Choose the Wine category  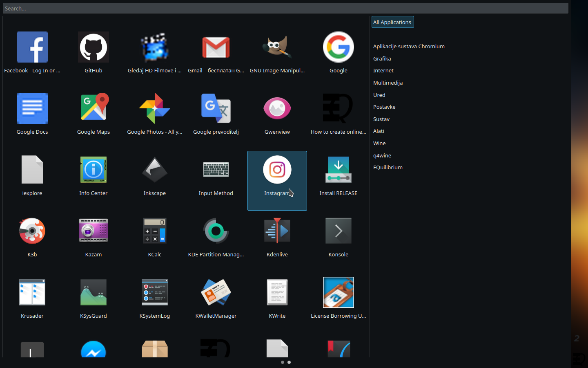(x=379, y=143)
